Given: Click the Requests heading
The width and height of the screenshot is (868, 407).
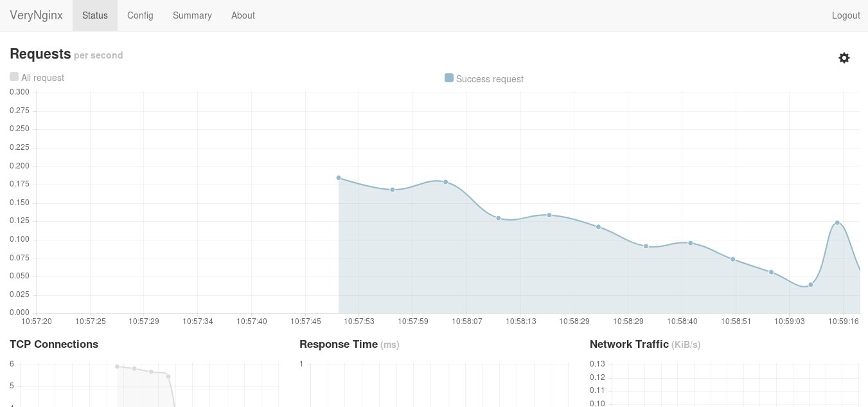Looking at the screenshot, I should [x=40, y=53].
